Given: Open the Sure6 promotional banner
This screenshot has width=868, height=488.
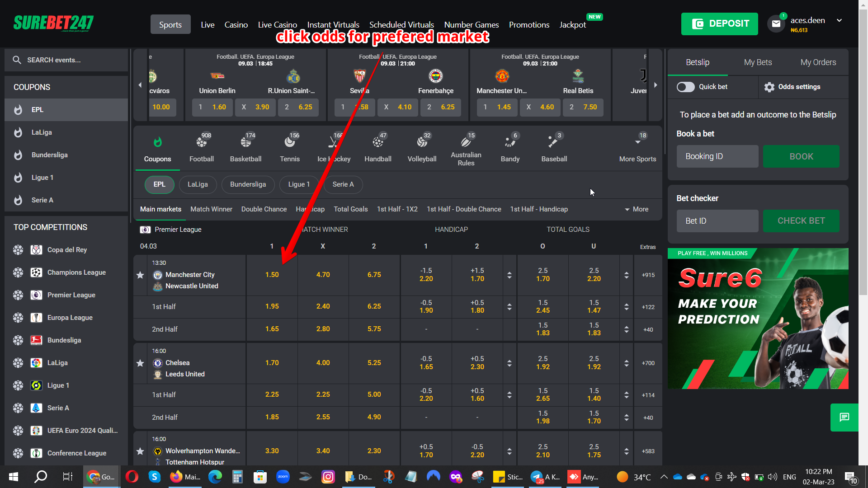Looking at the screenshot, I should (x=758, y=319).
